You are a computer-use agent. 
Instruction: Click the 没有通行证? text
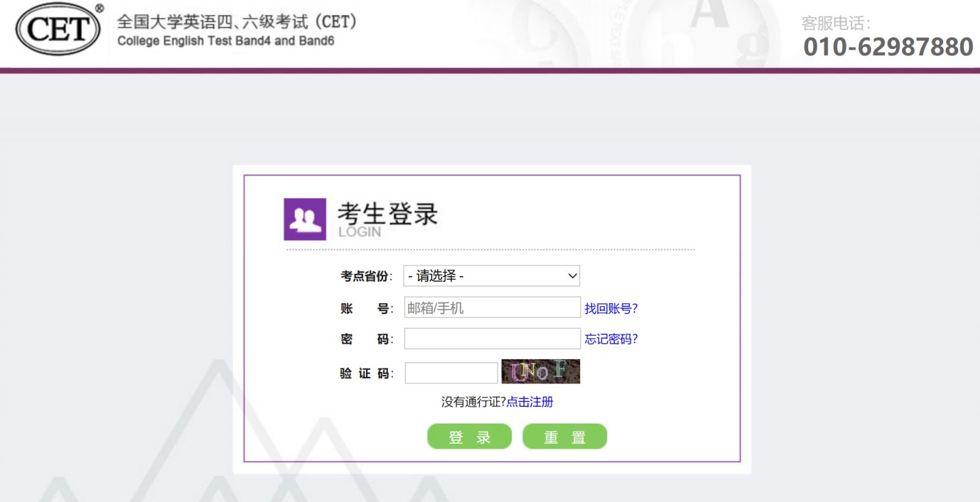coord(473,402)
